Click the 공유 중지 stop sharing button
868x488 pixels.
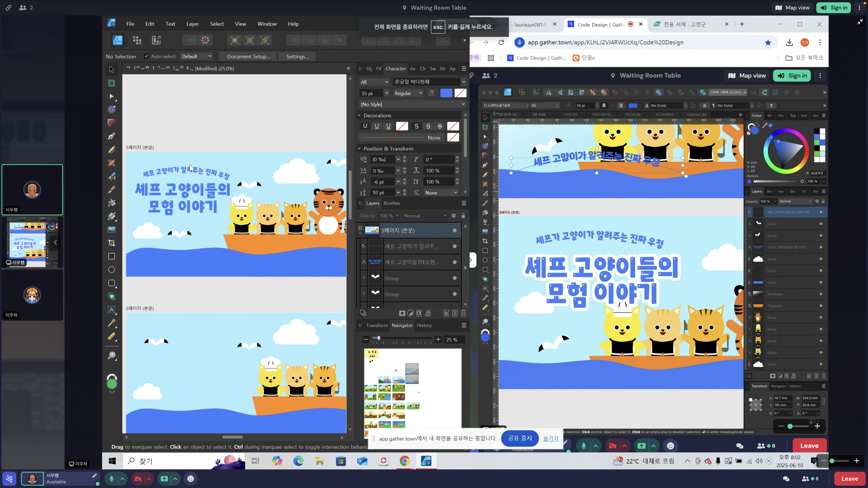(x=520, y=438)
